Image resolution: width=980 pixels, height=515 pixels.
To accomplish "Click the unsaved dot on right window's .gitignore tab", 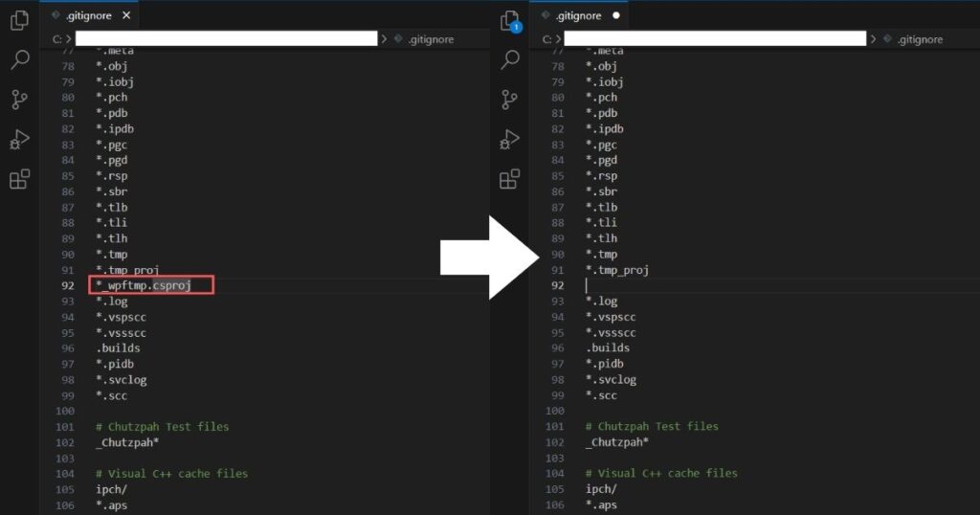I will pyautogui.click(x=616, y=15).
